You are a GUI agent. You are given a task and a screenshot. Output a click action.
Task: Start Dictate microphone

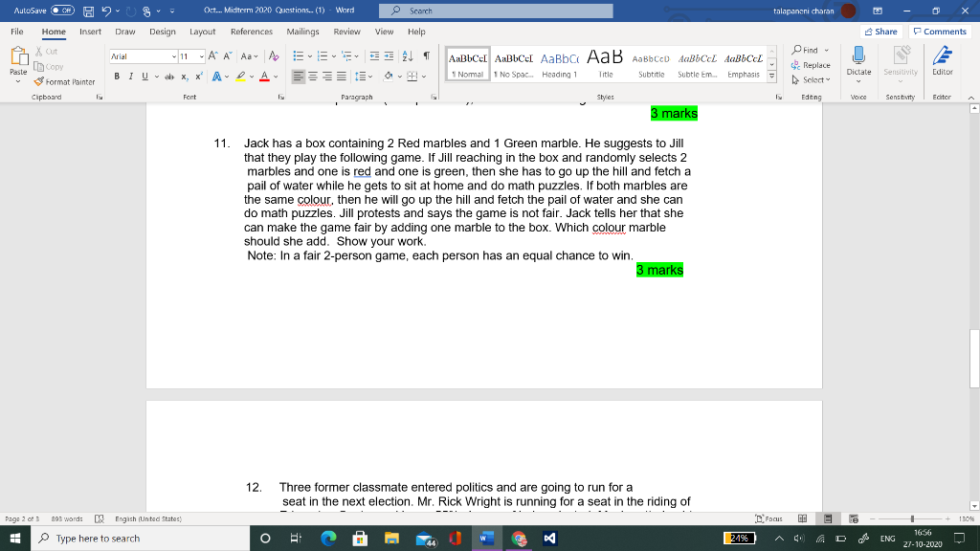click(x=858, y=55)
